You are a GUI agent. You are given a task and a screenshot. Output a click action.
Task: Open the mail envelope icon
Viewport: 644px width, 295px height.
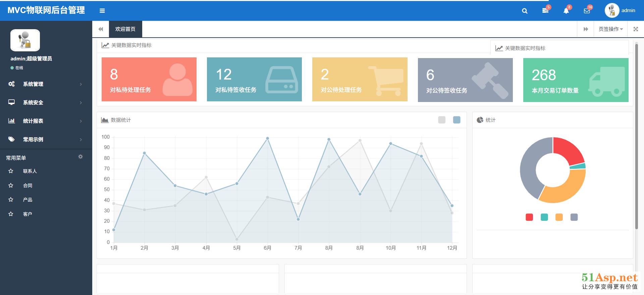click(x=587, y=11)
